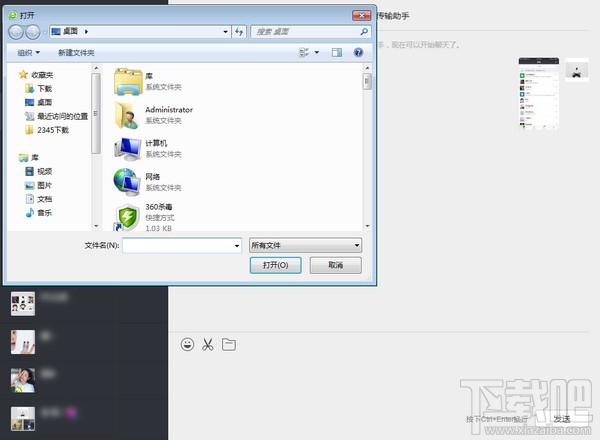Click the 收藏夹 favorites star
Screen dimensions: 600x440
coord(24,74)
